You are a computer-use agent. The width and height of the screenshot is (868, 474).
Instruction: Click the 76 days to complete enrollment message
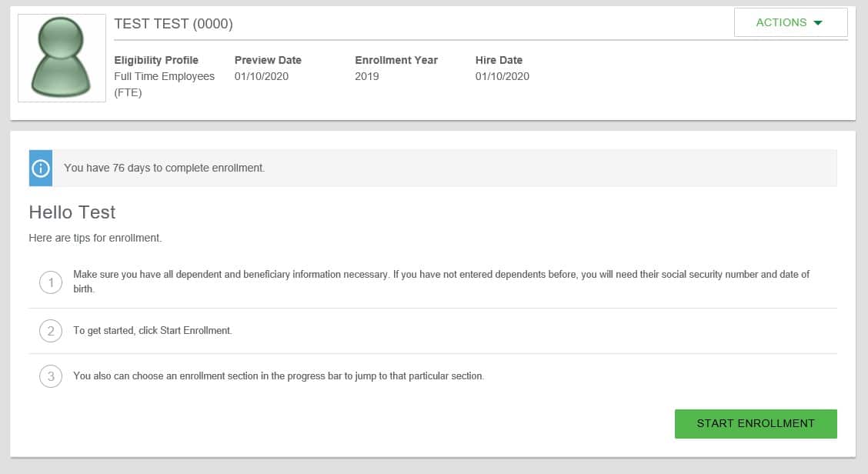[164, 168]
